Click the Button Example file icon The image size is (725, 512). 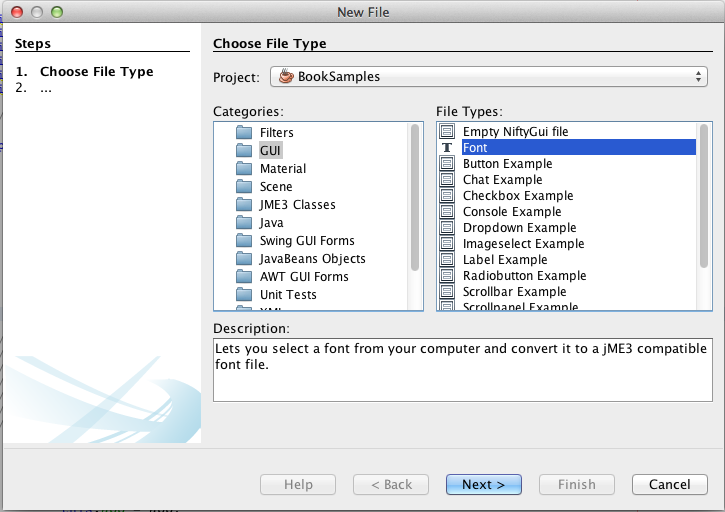pyautogui.click(x=447, y=164)
